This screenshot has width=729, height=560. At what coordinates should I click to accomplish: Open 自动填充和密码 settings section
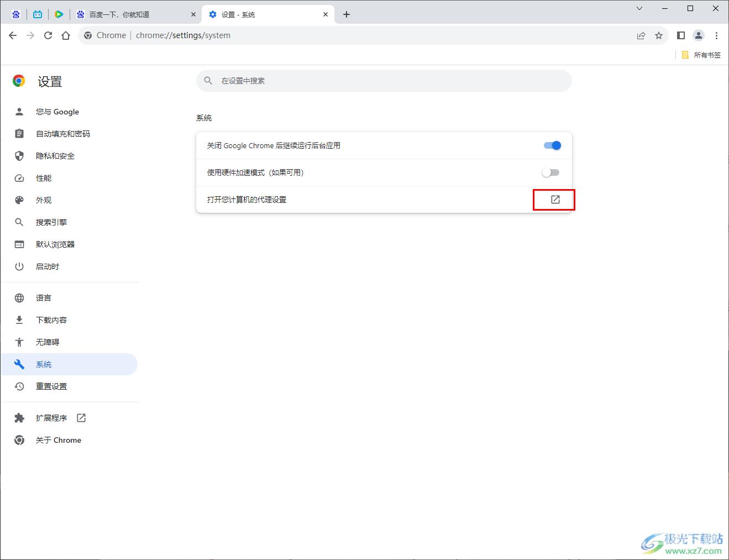[69, 134]
